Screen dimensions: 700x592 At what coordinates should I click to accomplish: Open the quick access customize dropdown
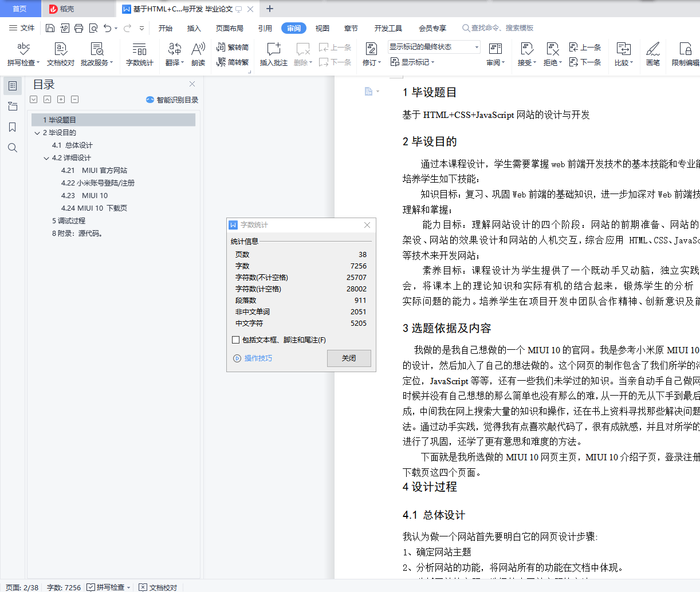(x=141, y=28)
